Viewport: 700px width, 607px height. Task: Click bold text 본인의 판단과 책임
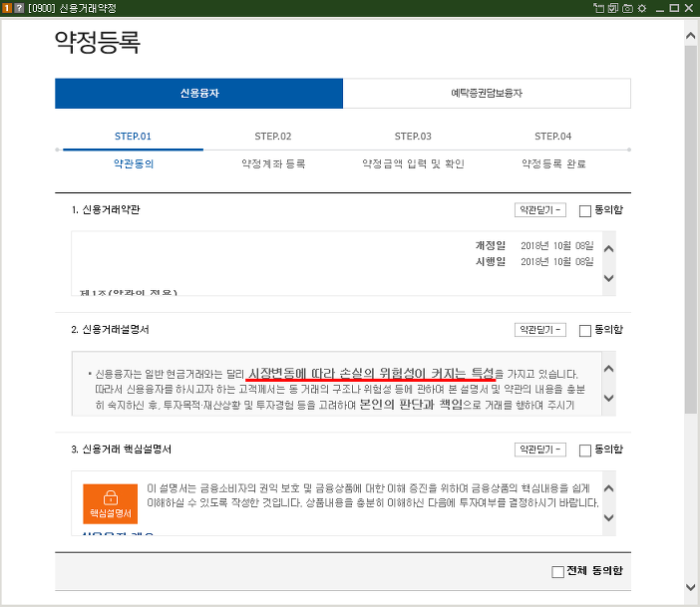point(410,405)
